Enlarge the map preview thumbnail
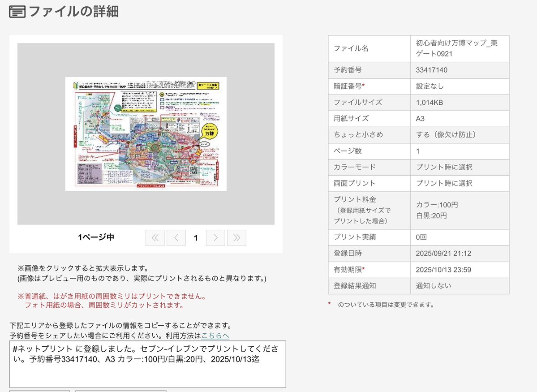The width and height of the screenshot is (537, 392). coord(146,134)
